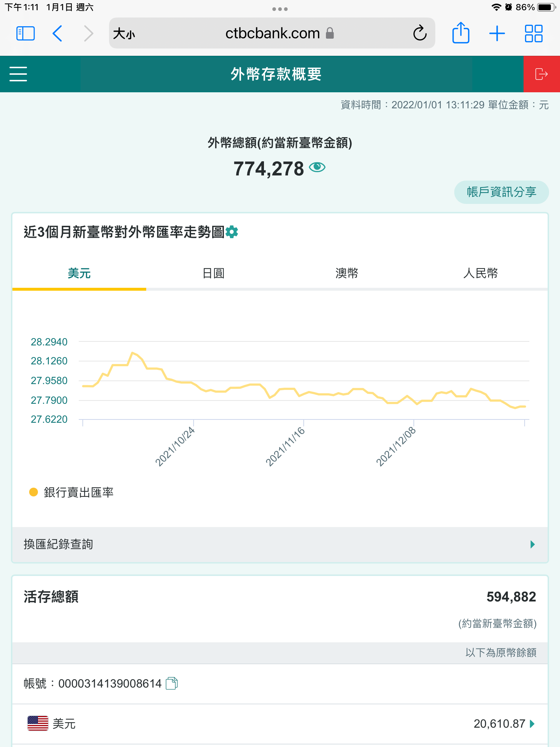Open a new tab with plus icon
Screen dimensions: 560x747
pyautogui.click(x=497, y=34)
